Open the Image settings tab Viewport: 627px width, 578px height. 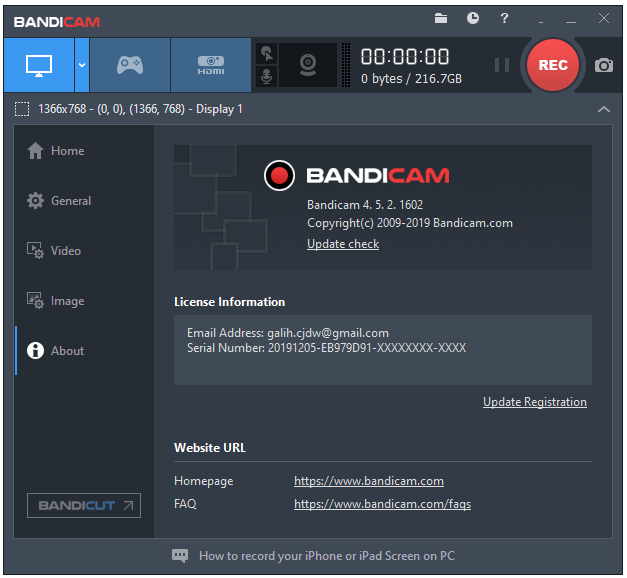pyautogui.click(x=84, y=301)
